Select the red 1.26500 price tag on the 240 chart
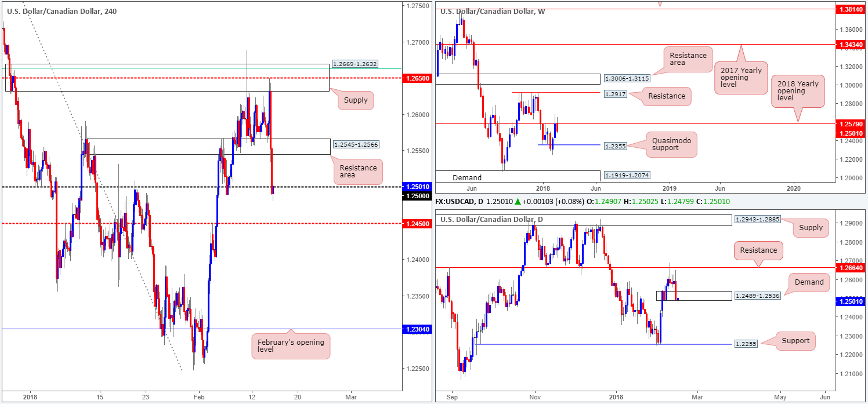 (x=417, y=78)
